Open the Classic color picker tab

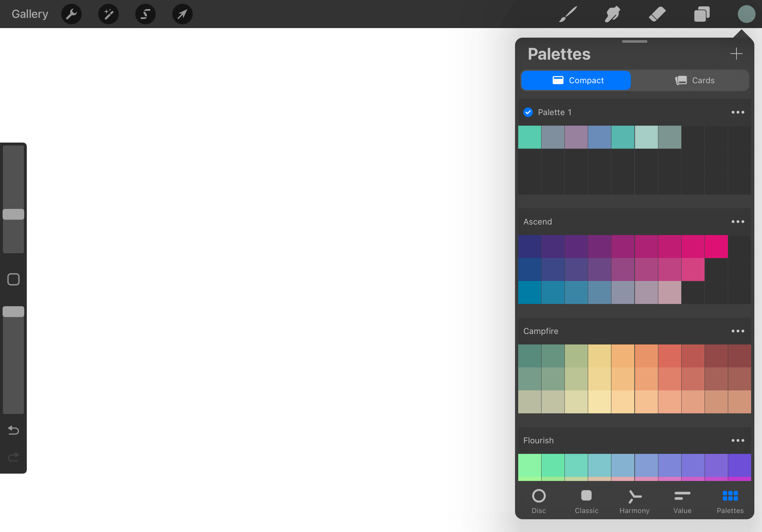pyautogui.click(x=586, y=501)
